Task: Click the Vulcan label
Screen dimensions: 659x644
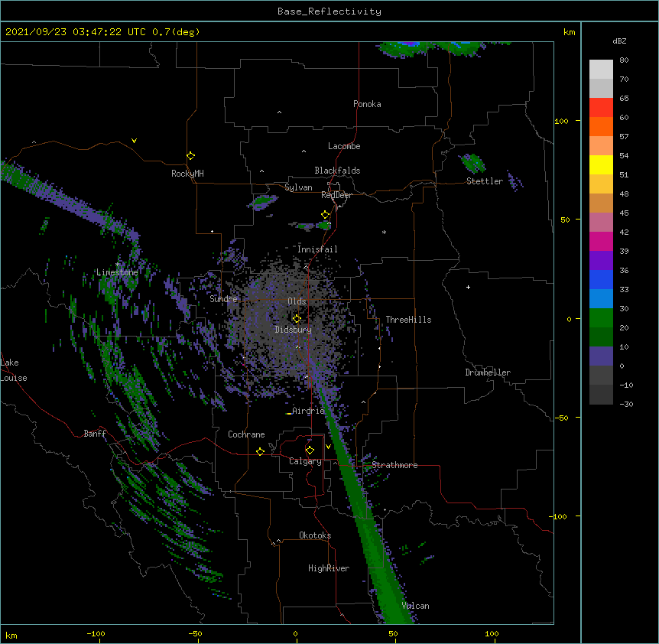Action: [x=415, y=606]
